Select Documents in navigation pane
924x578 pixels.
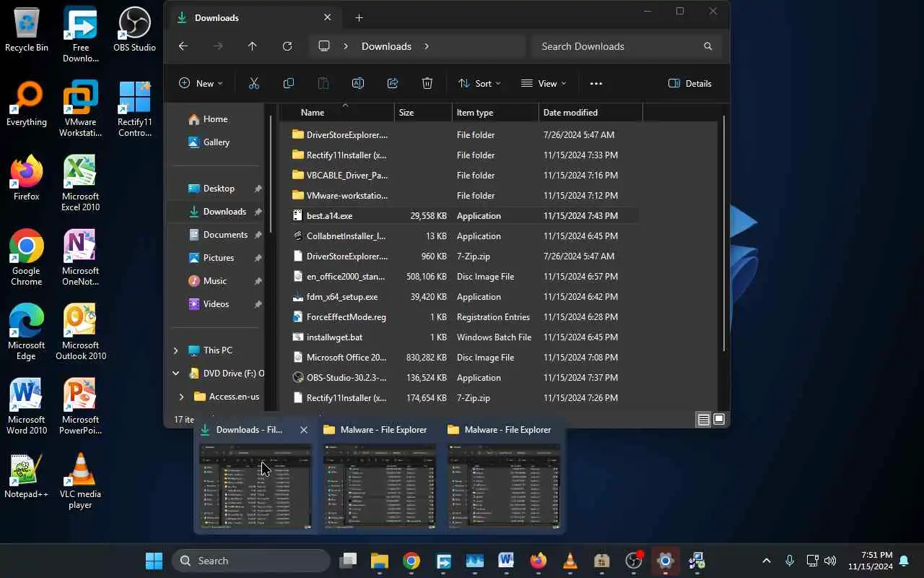click(225, 235)
